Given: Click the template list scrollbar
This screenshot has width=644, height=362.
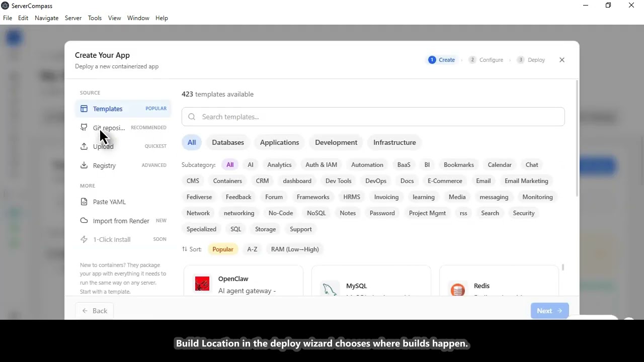Looking at the screenshot, I should [563, 267].
